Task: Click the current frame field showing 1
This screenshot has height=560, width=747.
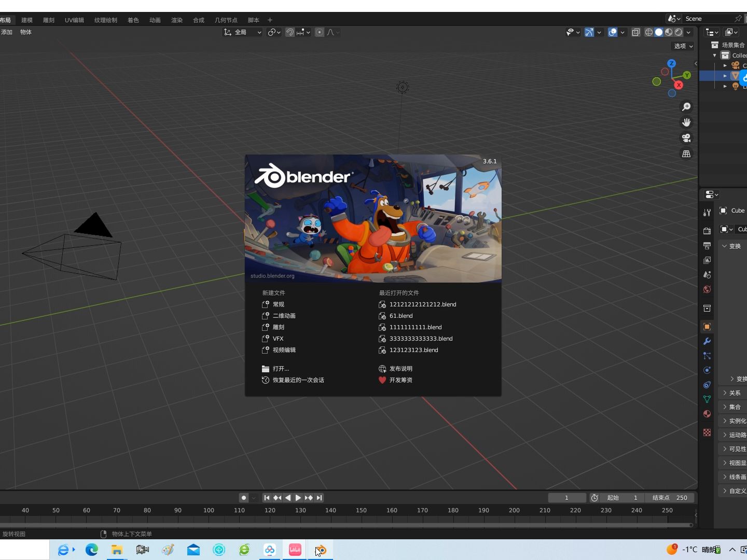Action: pos(567,498)
